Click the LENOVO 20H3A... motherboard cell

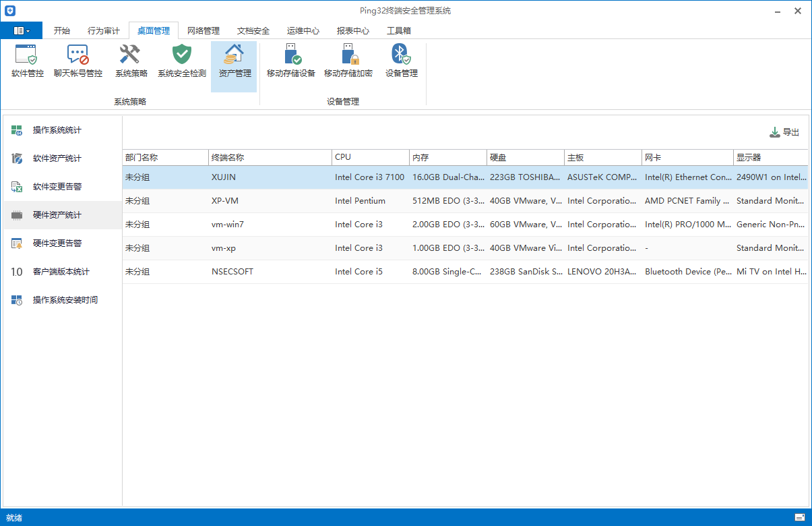tap(602, 272)
